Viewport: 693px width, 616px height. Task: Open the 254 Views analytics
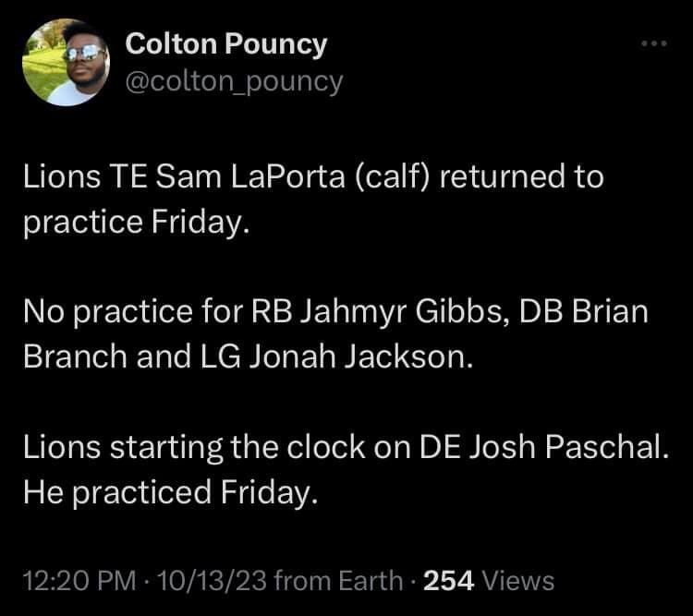[489, 580]
